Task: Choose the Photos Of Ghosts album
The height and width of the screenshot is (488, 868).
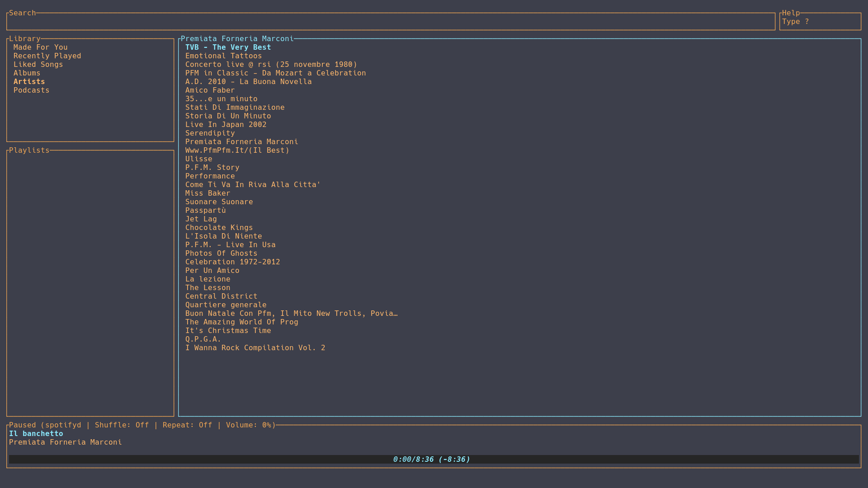Action: [221, 253]
